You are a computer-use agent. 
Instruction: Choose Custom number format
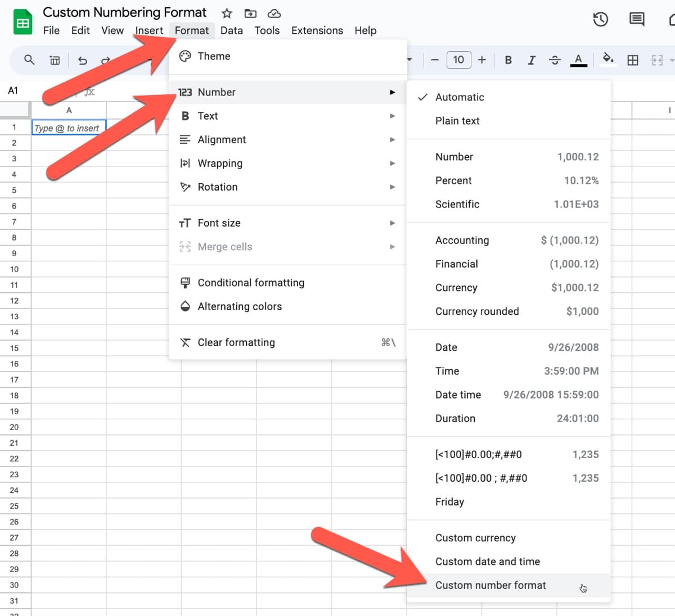pyautogui.click(x=490, y=585)
